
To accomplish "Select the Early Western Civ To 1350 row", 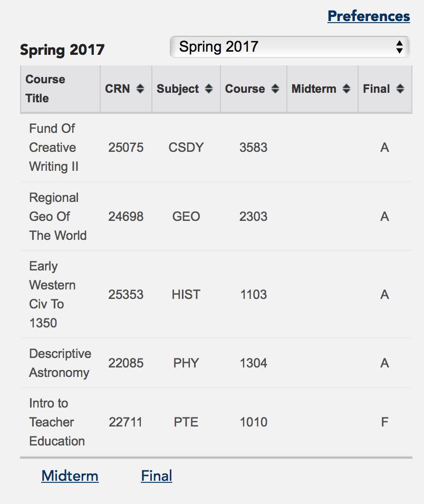I will click(x=216, y=294).
